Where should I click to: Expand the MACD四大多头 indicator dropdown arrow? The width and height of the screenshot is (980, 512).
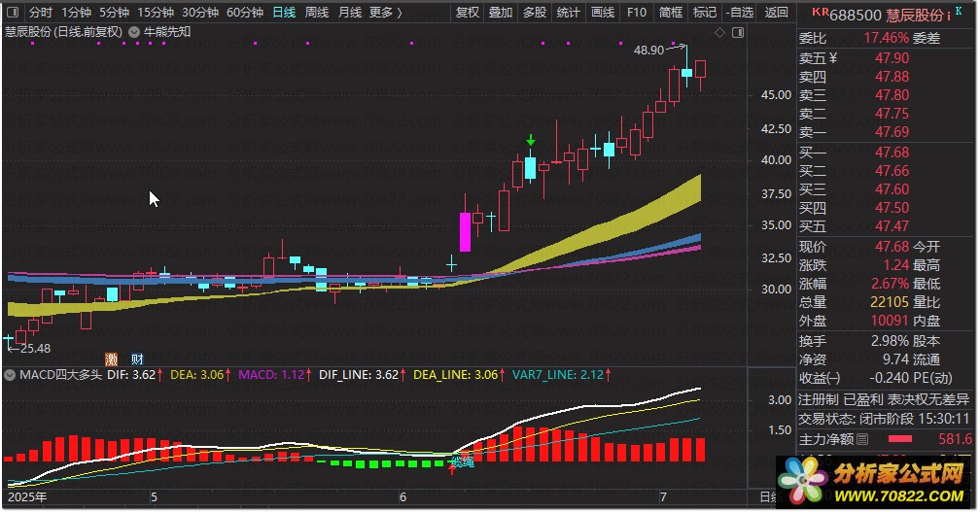click(x=10, y=375)
